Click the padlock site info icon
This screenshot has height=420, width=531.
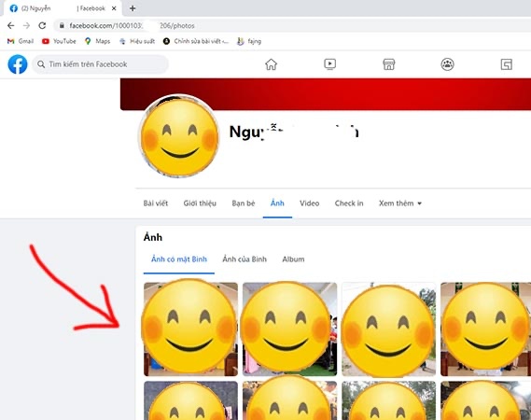pyautogui.click(x=62, y=25)
